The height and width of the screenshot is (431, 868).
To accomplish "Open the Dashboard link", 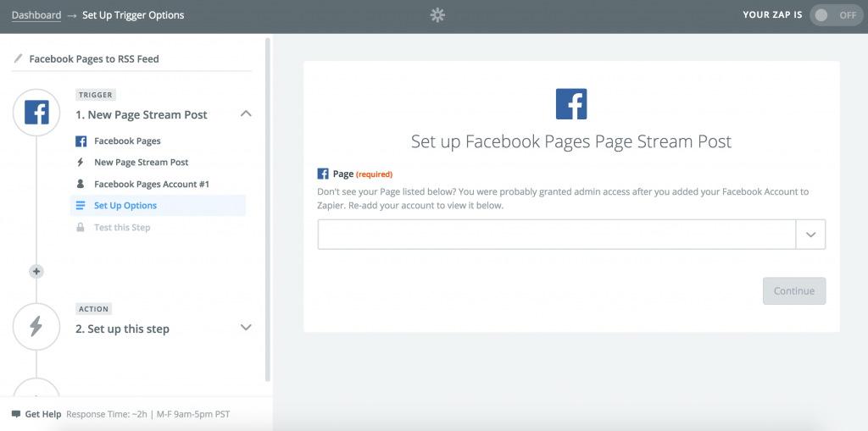I will pyautogui.click(x=36, y=15).
